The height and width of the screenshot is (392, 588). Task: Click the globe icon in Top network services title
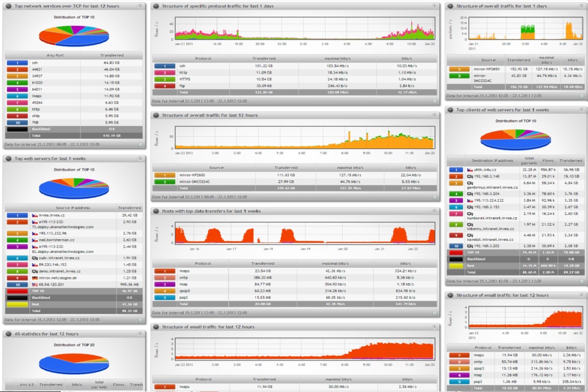tap(9, 6)
